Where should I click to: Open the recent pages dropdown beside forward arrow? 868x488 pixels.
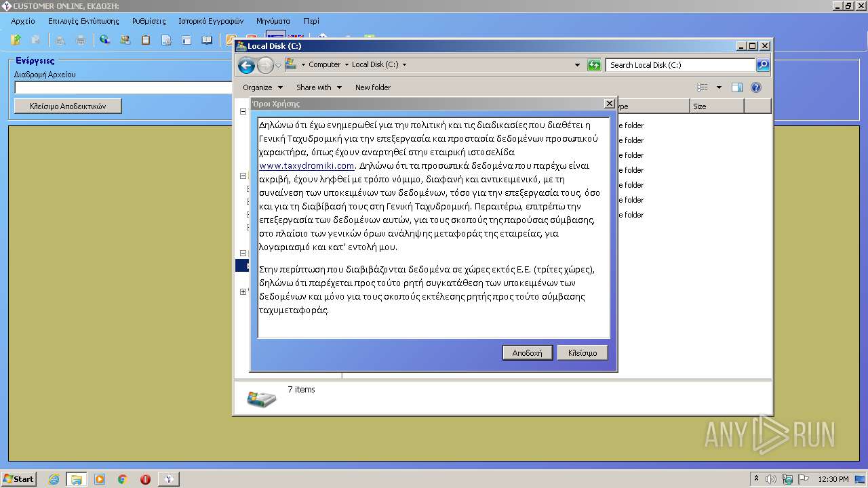click(278, 66)
